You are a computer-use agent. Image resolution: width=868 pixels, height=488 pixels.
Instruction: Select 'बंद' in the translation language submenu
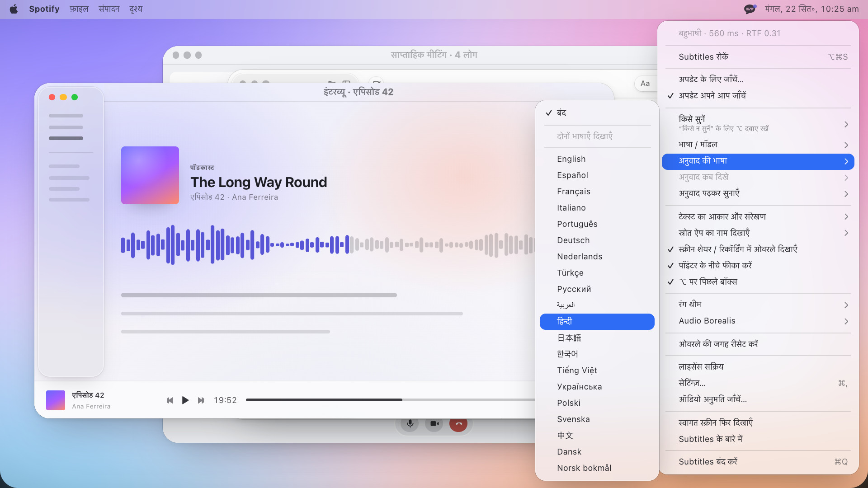pos(597,113)
